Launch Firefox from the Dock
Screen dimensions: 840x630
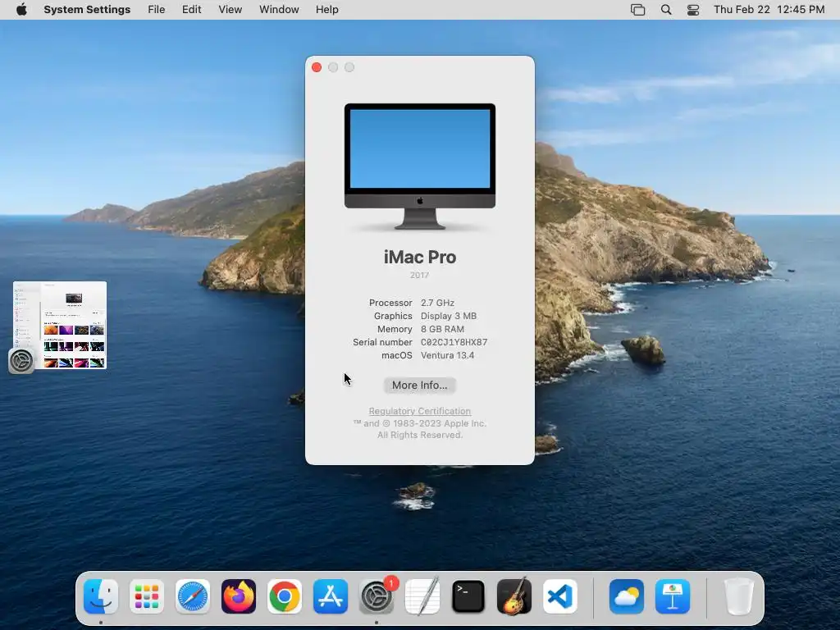pyautogui.click(x=239, y=596)
